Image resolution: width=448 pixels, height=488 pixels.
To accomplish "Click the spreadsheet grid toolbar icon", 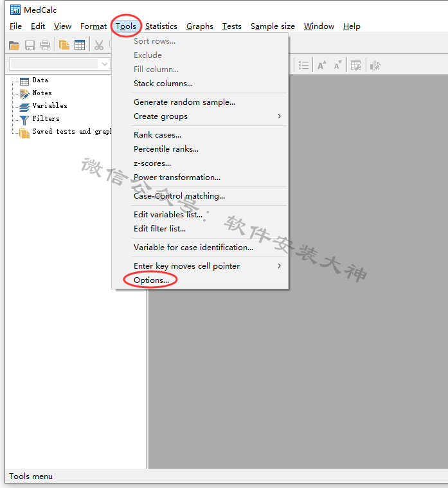I will tap(80, 45).
